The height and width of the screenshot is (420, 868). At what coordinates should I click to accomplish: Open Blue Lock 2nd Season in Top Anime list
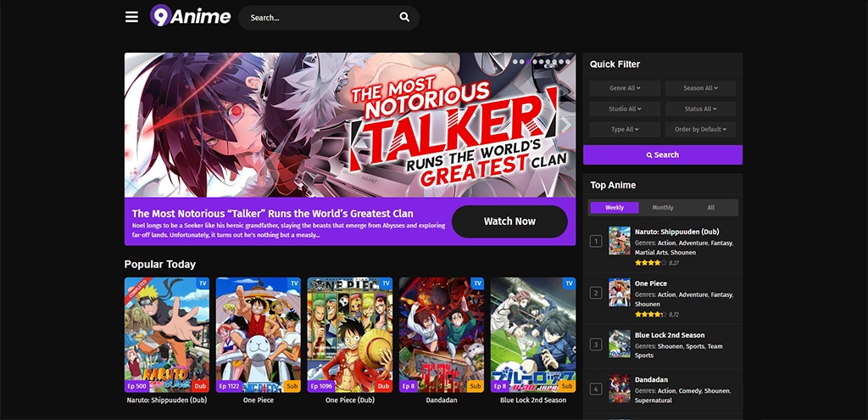point(670,334)
